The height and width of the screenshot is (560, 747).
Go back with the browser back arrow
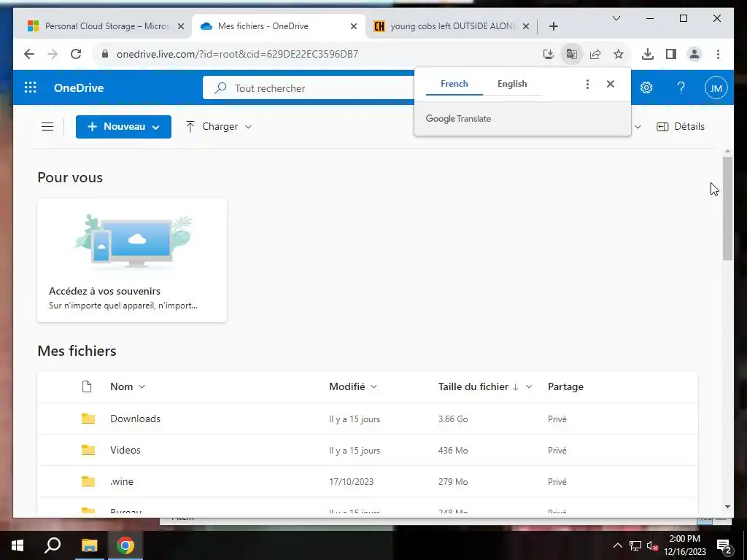coord(29,54)
